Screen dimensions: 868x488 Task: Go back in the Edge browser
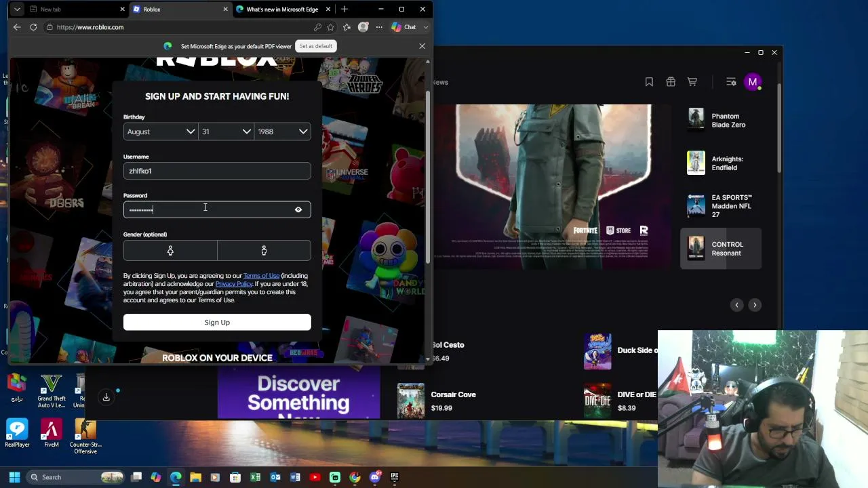tap(17, 27)
